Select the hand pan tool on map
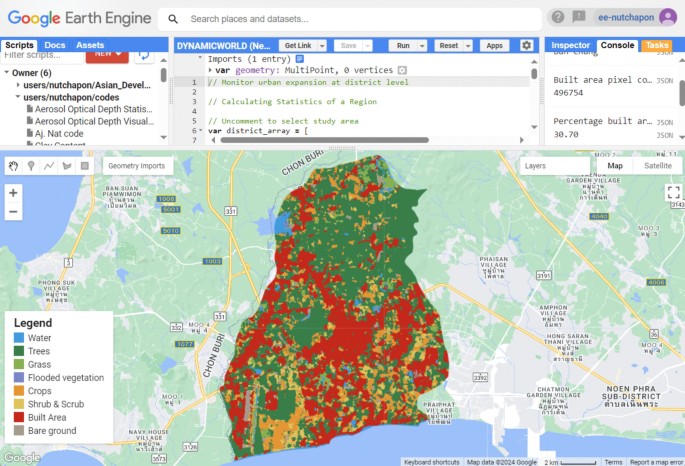The width and height of the screenshot is (685, 466). coord(14,166)
